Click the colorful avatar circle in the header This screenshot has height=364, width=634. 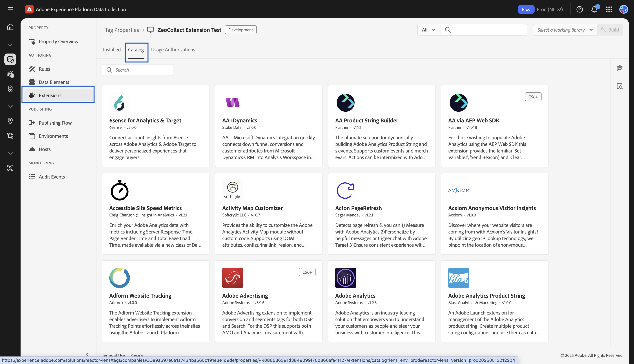[x=624, y=9]
